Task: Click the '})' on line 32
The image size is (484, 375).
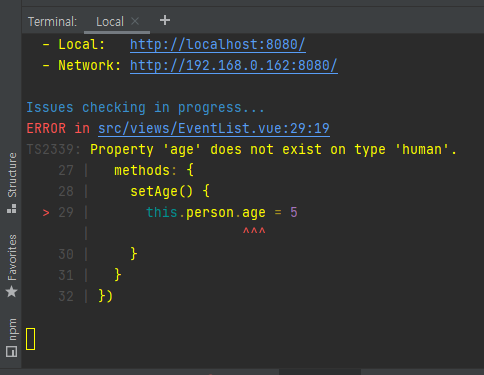Action: (106, 296)
